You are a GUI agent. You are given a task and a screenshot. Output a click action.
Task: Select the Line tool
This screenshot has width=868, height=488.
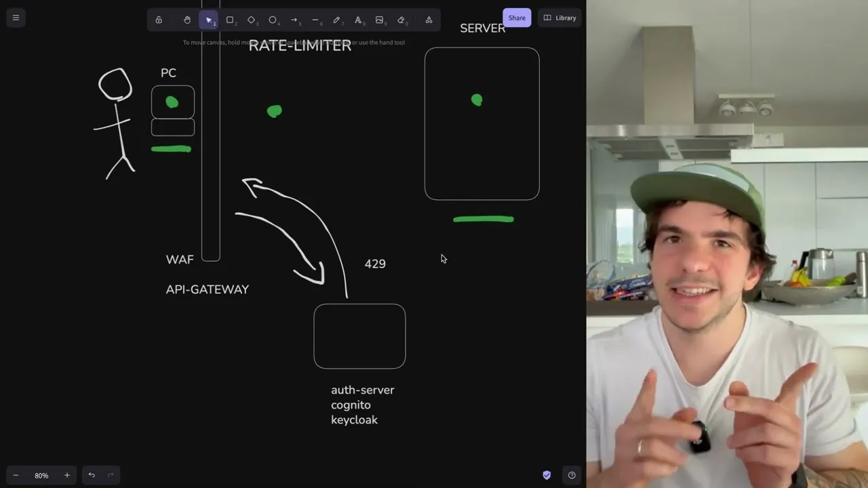coord(316,20)
